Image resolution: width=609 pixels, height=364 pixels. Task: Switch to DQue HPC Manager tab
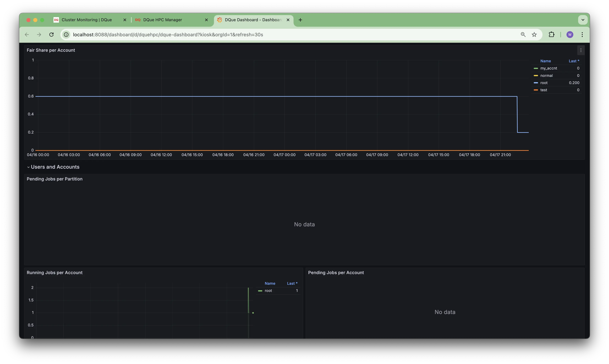[163, 20]
